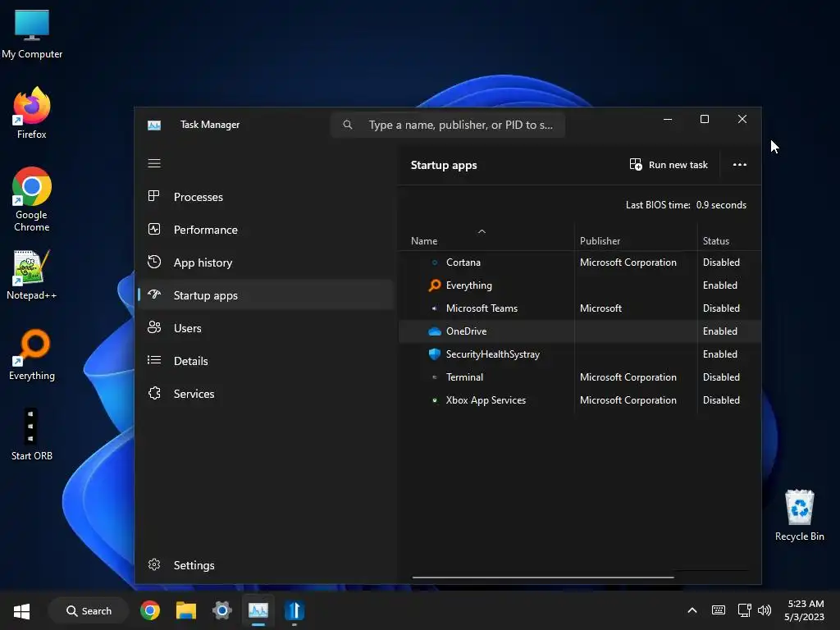This screenshot has width=840, height=630.
Task: Click the Processes sidebar icon
Action: coord(153,196)
